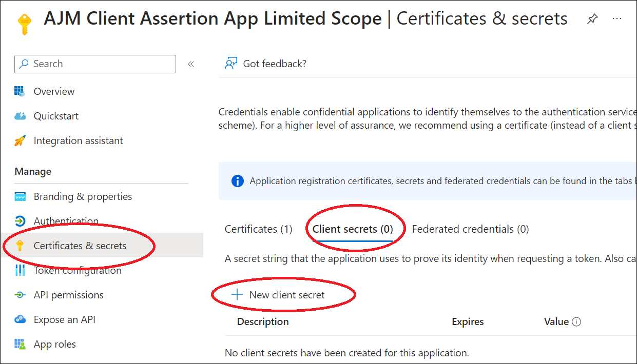Pin this page using the pin icon
This screenshot has height=364, width=637.
592,19
